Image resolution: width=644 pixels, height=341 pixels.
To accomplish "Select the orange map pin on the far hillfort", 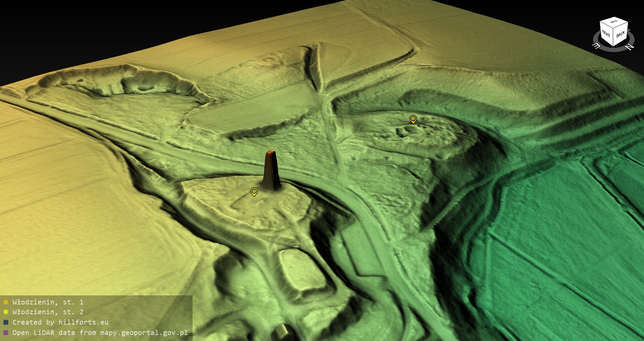I will (413, 119).
